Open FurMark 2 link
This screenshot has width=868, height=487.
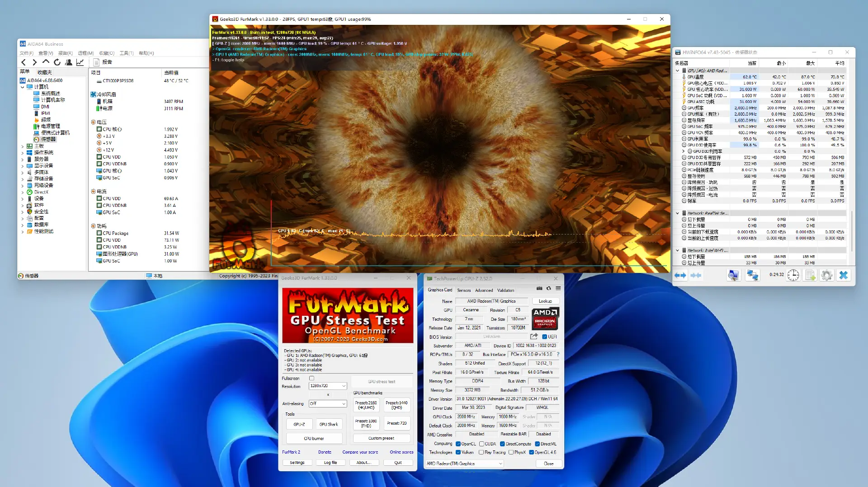coord(291,452)
